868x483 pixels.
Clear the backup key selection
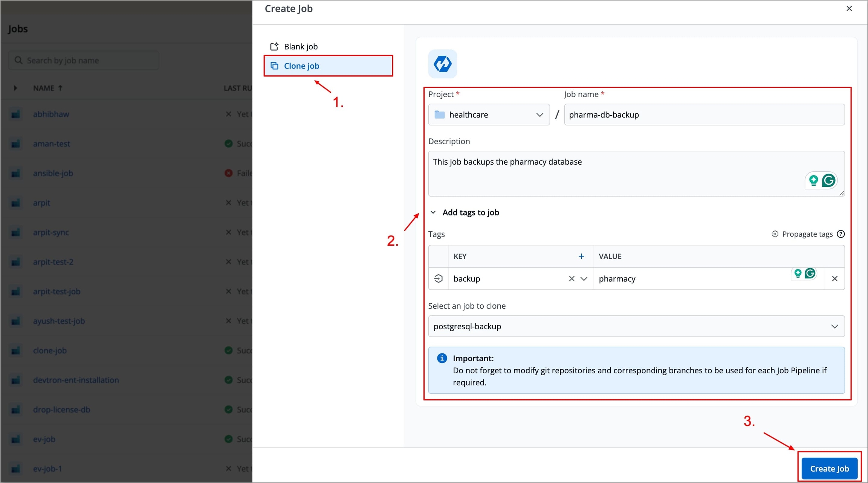pyautogui.click(x=572, y=279)
